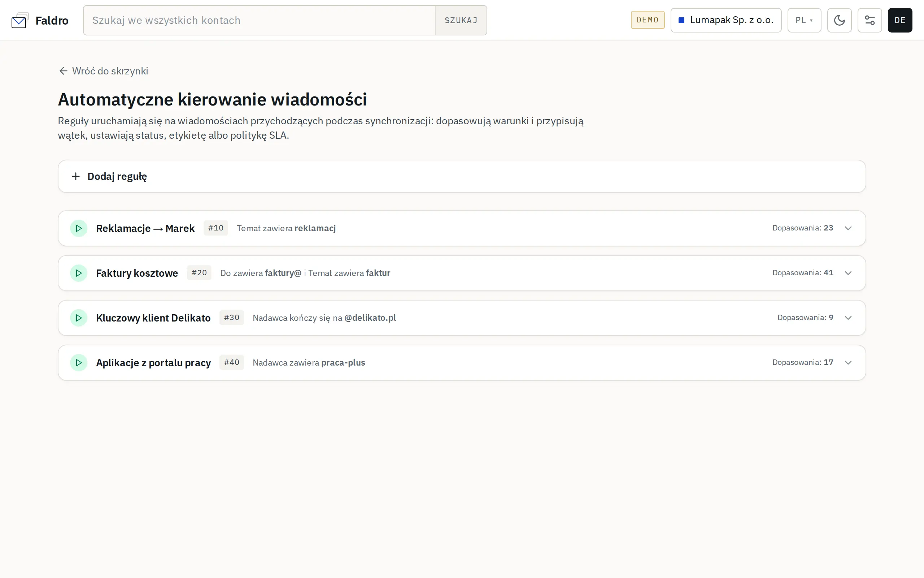Click Aplikacje z portalu pracy rule title
The image size is (924, 578).
pyautogui.click(x=153, y=362)
